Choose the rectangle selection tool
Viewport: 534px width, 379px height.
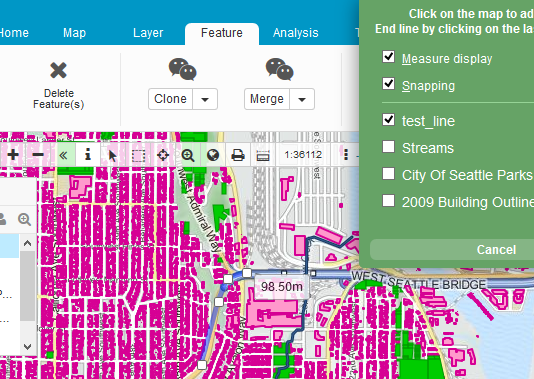(138, 156)
